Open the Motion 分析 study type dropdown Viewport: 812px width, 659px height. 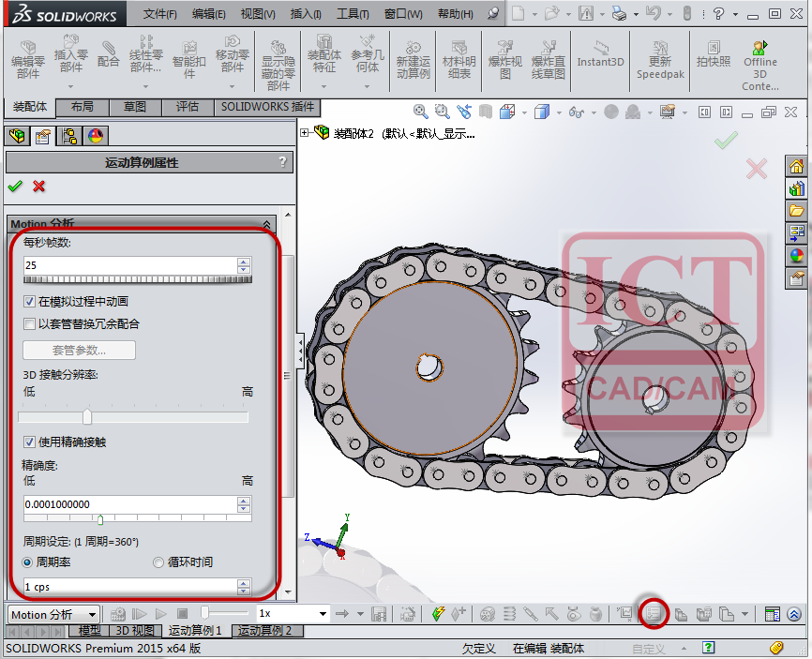click(53, 615)
